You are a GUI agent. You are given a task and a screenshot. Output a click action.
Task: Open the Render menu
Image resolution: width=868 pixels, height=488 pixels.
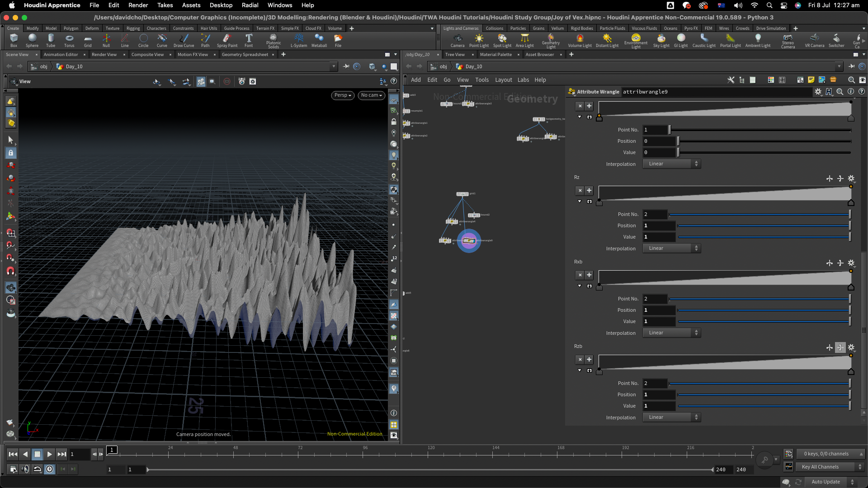(x=138, y=5)
